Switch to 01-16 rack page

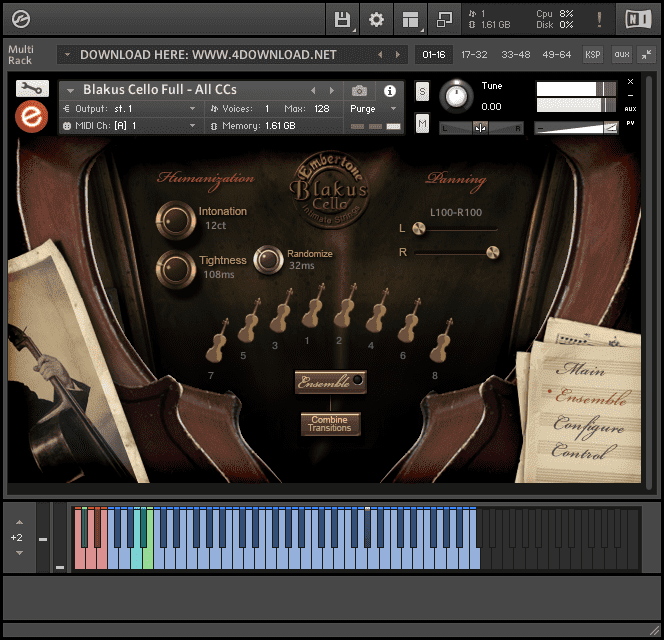coord(434,55)
